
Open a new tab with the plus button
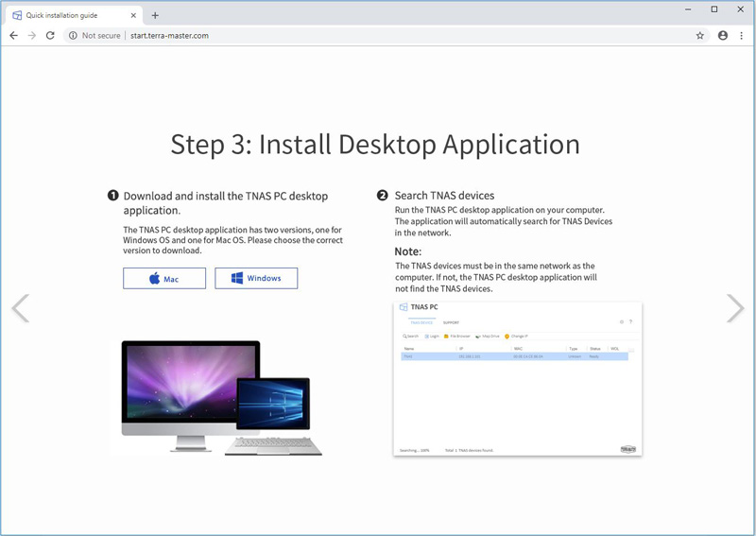pyautogui.click(x=155, y=15)
